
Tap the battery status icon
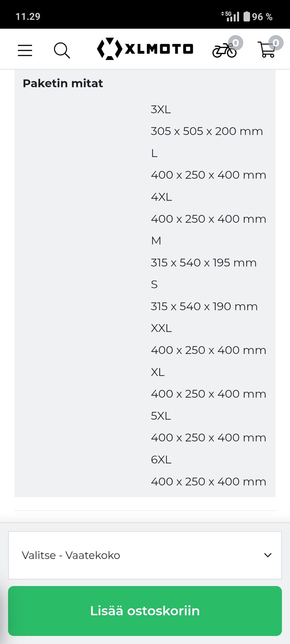tap(247, 16)
